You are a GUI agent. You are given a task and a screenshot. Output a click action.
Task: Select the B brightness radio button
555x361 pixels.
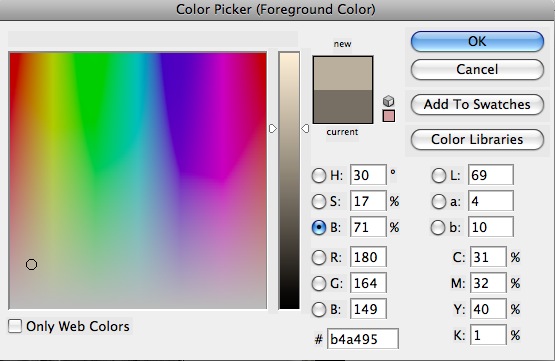[319, 227]
